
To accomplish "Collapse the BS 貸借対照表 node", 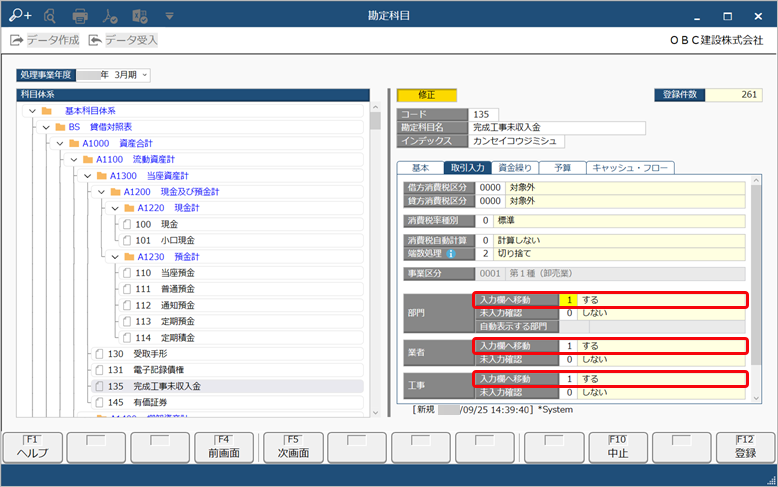I will pos(46,127).
